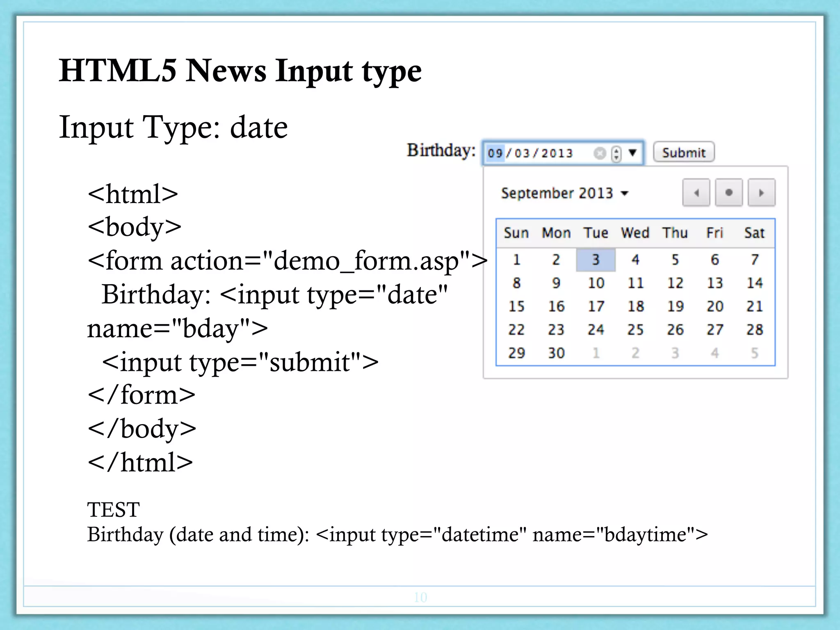Choose day 24 in the calendar
Viewport: 840px width, 630px height.
pos(596,330)
